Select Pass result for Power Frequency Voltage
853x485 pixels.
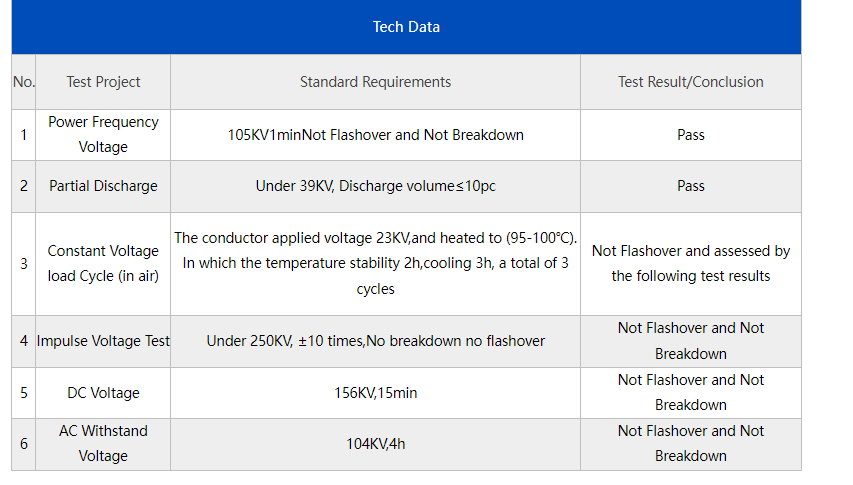click(x=691, y=135)
